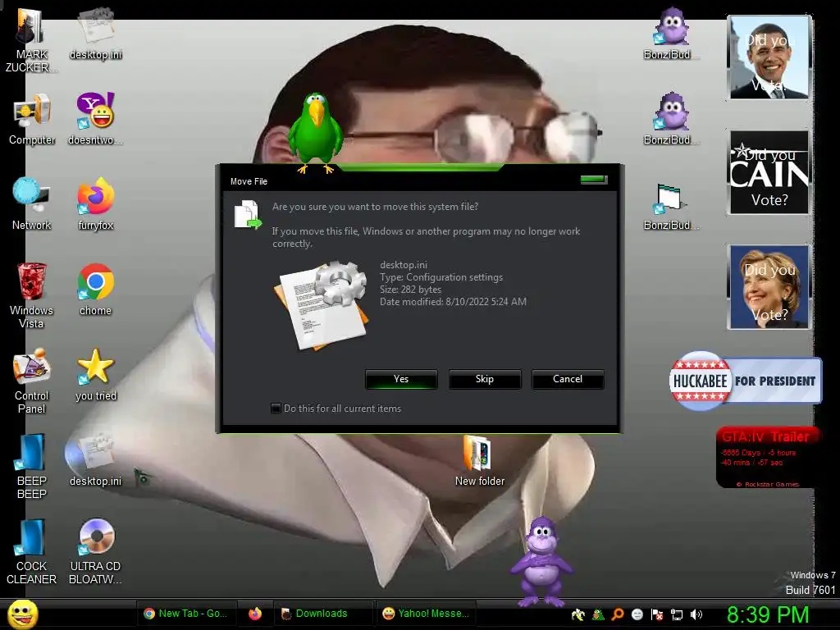
Task: Switch to 'New Tab - Go...' taskbar item
Action: tap(185, 614)
